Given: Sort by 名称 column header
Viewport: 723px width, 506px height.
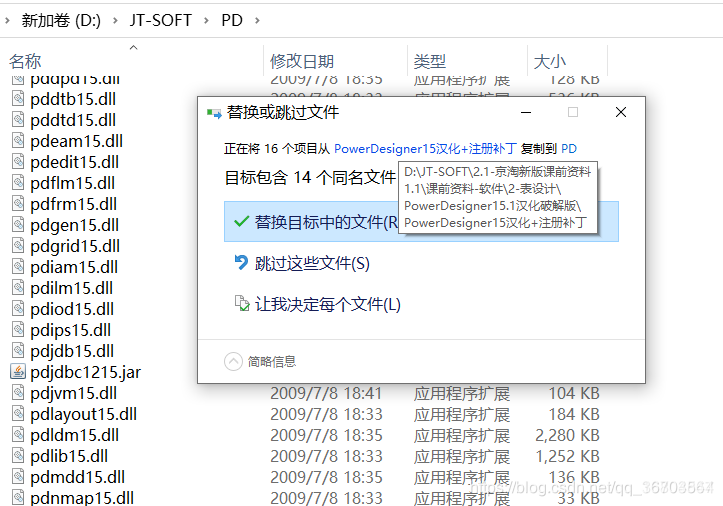Looking at the screenshot, I should pos(25,61).
